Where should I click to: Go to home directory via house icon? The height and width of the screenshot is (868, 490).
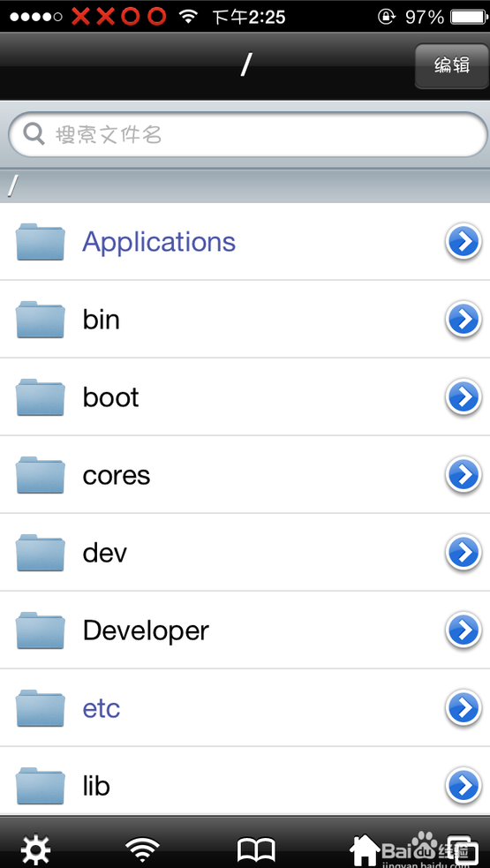point(366,849)
